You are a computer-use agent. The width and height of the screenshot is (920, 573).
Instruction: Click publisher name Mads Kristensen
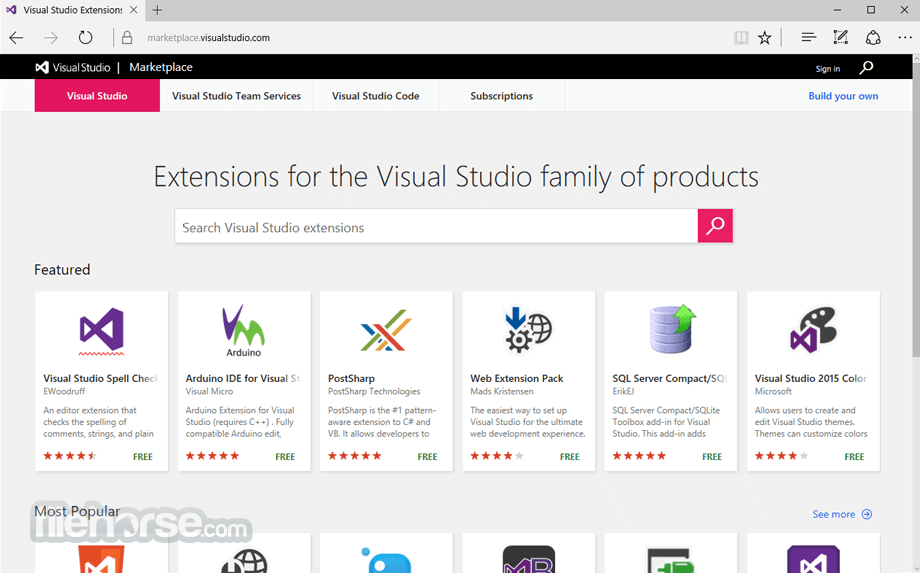tap(502, 391)
